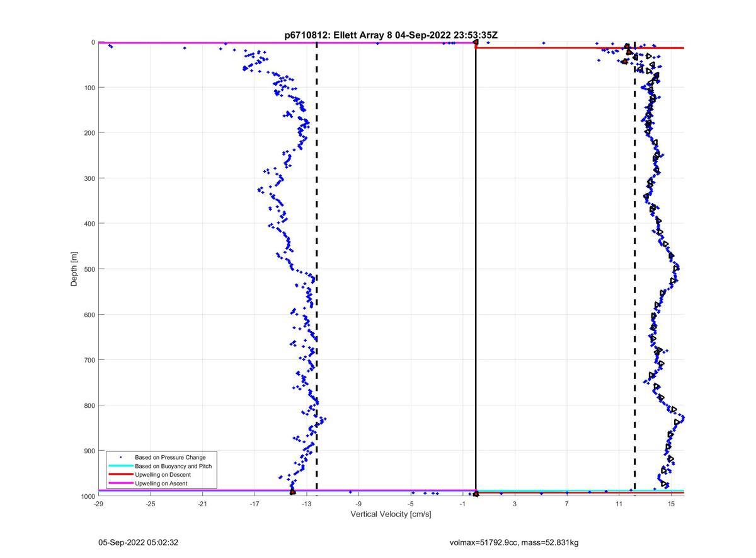This screenshot has height=558, width=756.
Task: Click the magenta line swatch in legend
Action: click(x=120, y=484)
